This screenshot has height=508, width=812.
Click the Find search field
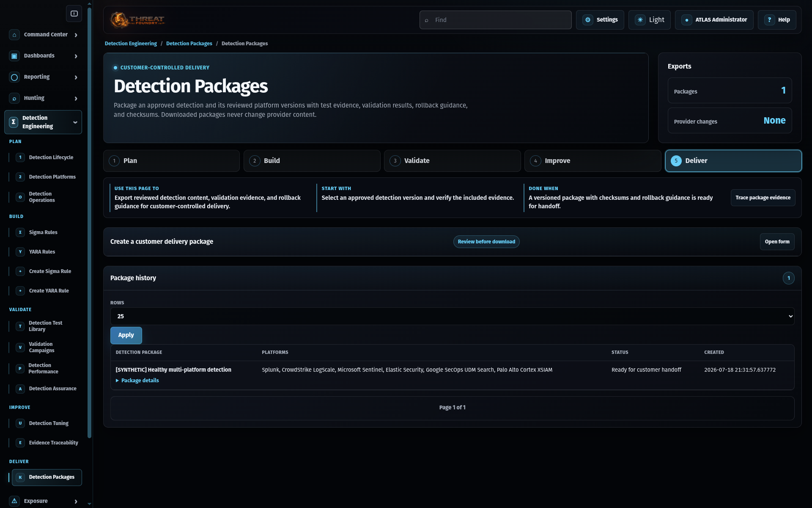coord(495,20)
